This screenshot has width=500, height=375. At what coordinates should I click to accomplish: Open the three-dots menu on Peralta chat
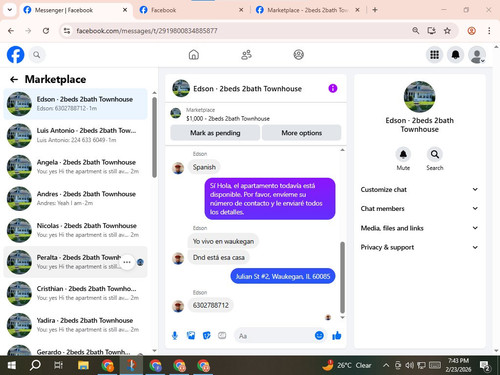pyautogui.click(x=127, y=262)
